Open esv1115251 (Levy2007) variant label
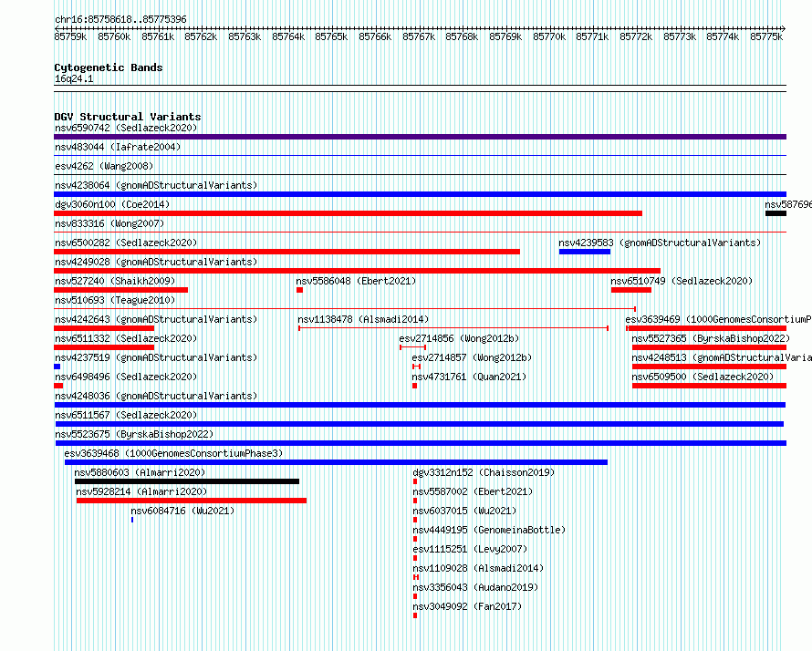The image size is (812, 651). (470, 549)
